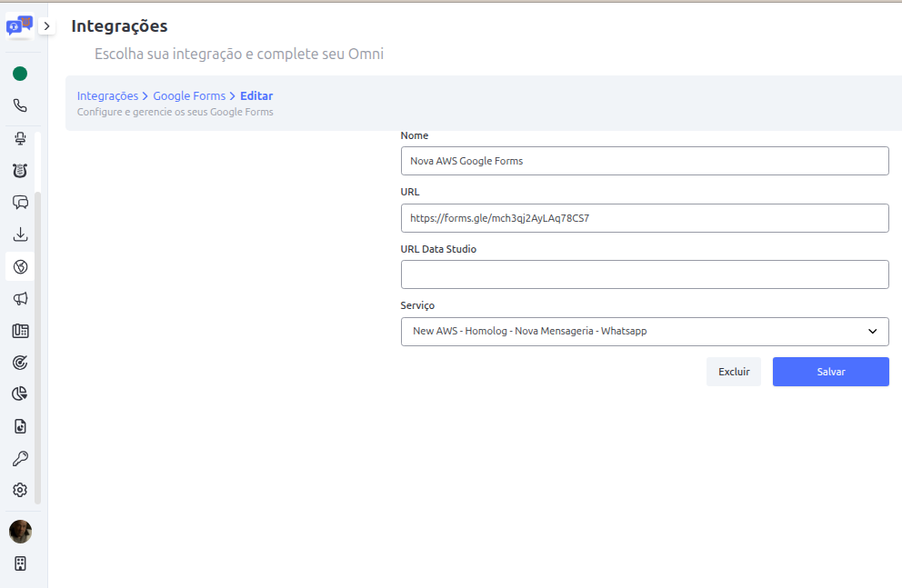Open the office chair icon in sidebar

coord(20,138)
